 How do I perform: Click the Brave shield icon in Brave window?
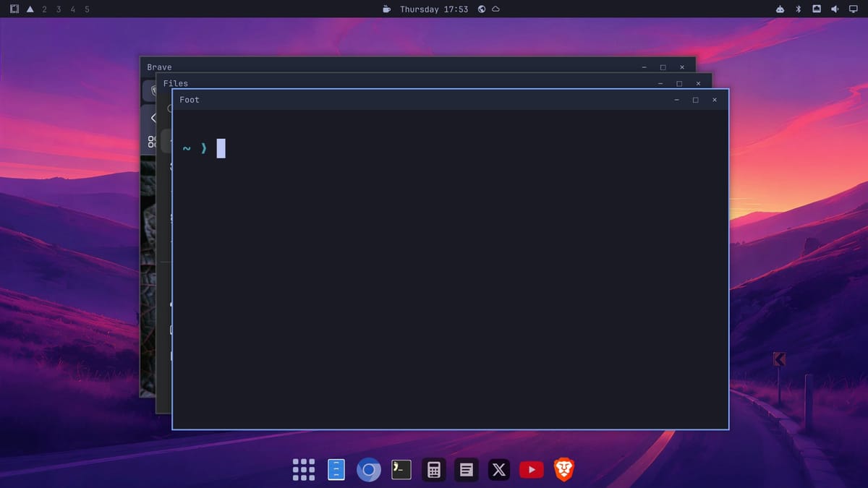point(153,91)
